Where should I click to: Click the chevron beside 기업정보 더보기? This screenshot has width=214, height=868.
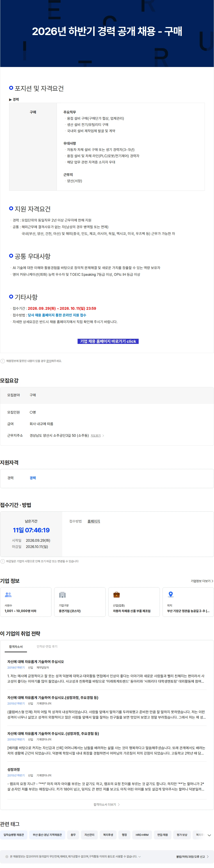coord(212,581)
